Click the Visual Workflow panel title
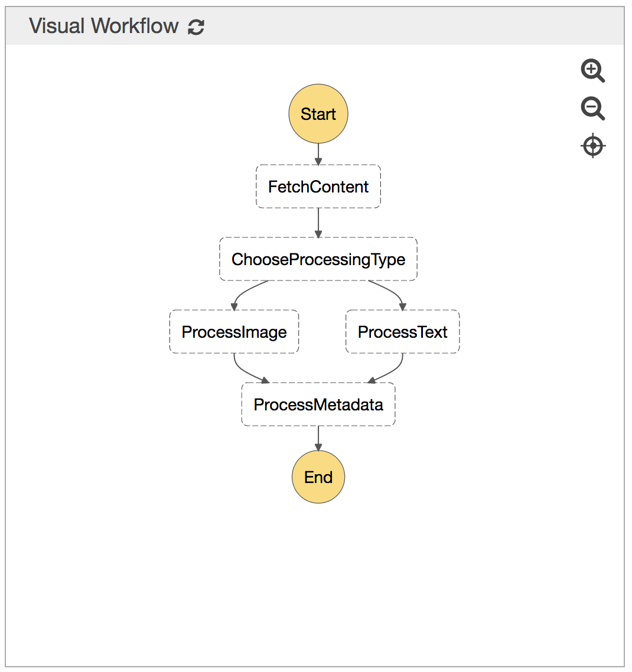This screenshot has height=672, width=632. pyautogui.click(x=103, y=26)
